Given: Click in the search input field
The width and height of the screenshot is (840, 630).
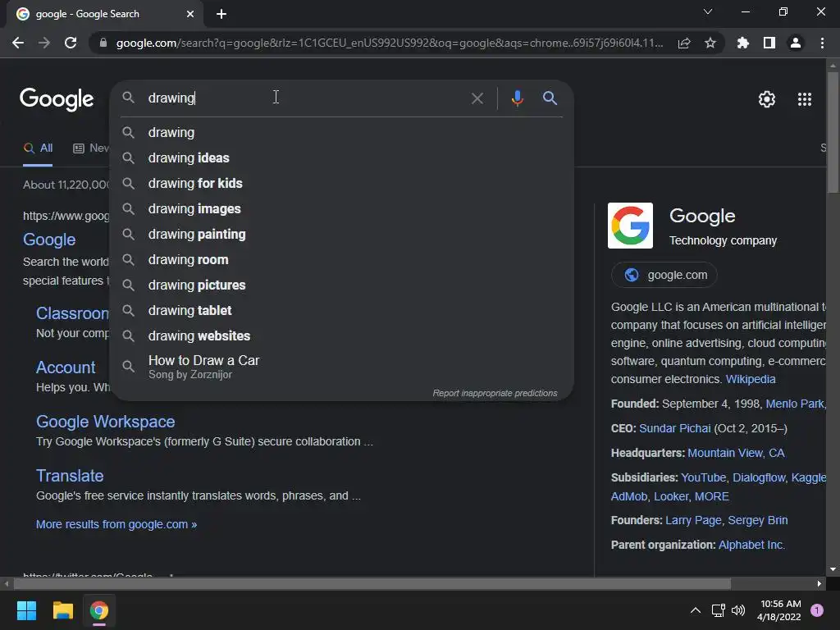Looking at the screenshot, I should point(305,98).
